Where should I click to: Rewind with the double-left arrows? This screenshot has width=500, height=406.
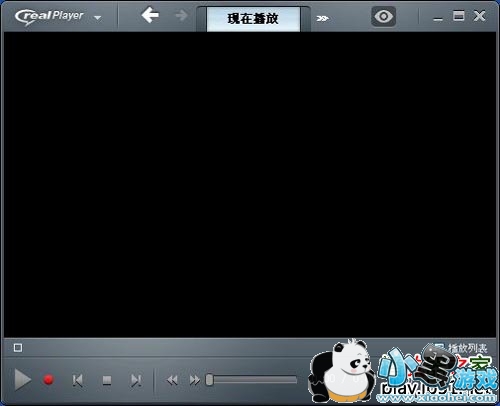[172, 380]
